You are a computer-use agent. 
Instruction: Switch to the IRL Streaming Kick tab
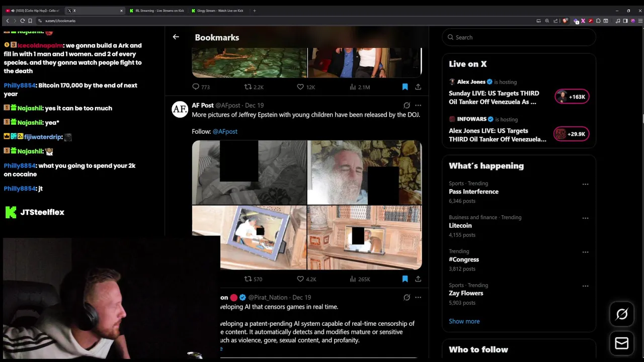click(156, 11)
